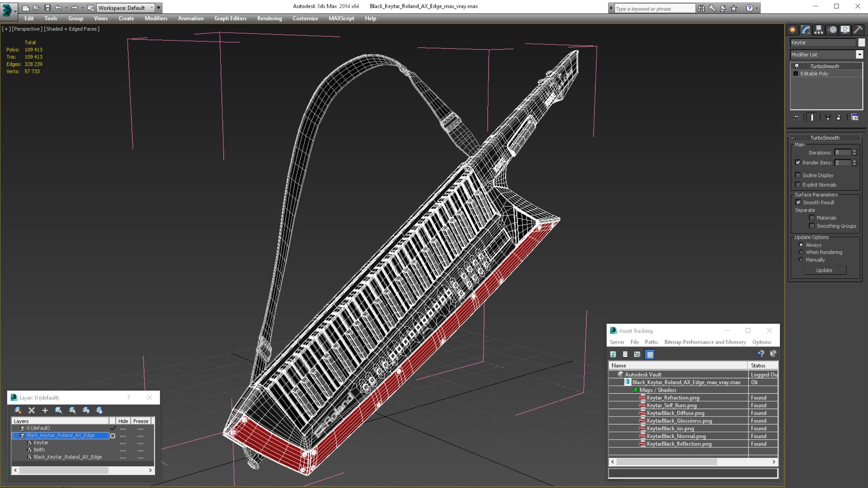Enable Isoline Display checkbox
This screenshot has height=488, width=868.
point(798,175)
